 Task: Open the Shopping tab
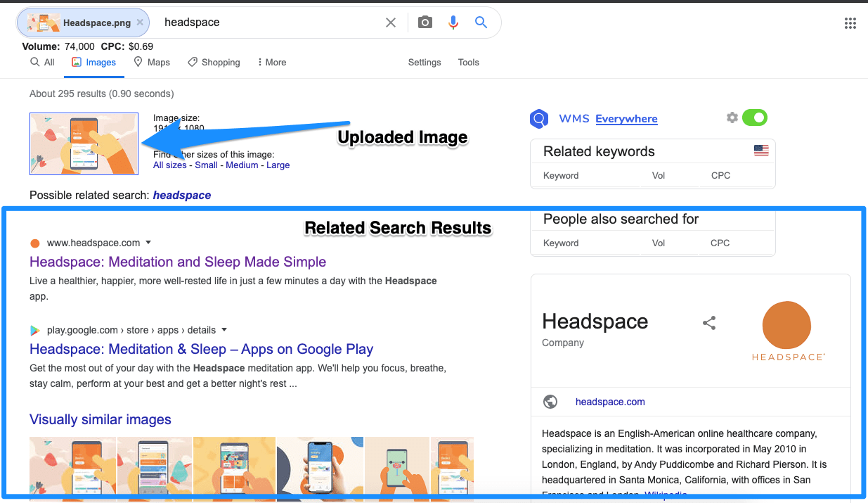click(214, 62)
